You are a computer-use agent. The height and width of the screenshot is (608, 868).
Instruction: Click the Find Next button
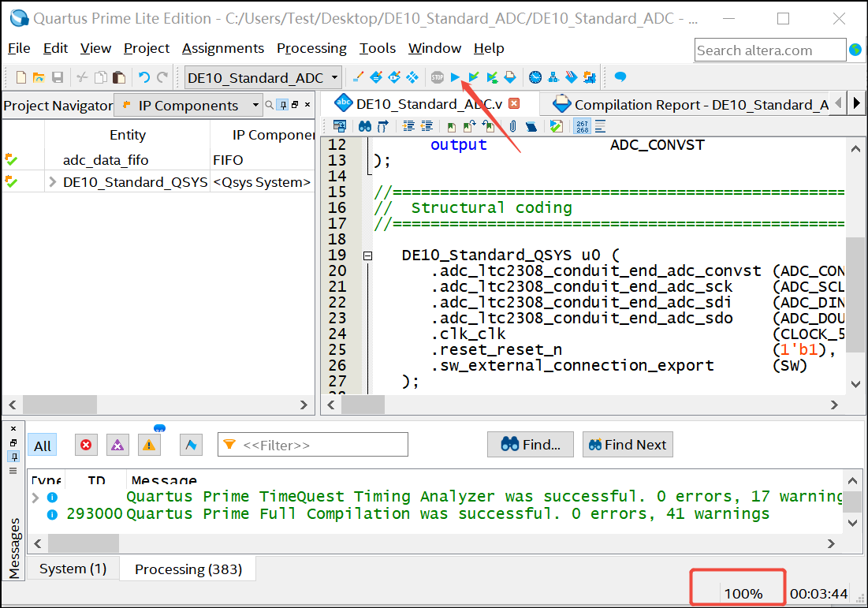click(628, 445)
